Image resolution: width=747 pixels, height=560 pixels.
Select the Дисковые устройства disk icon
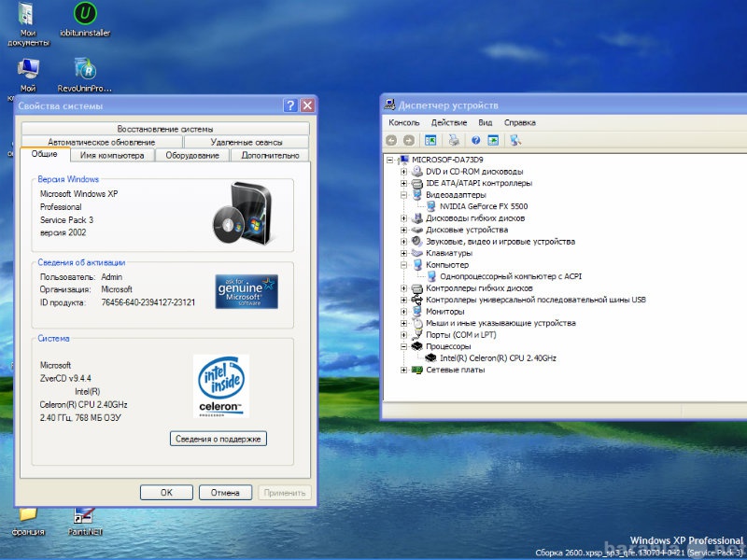(416, 230)
